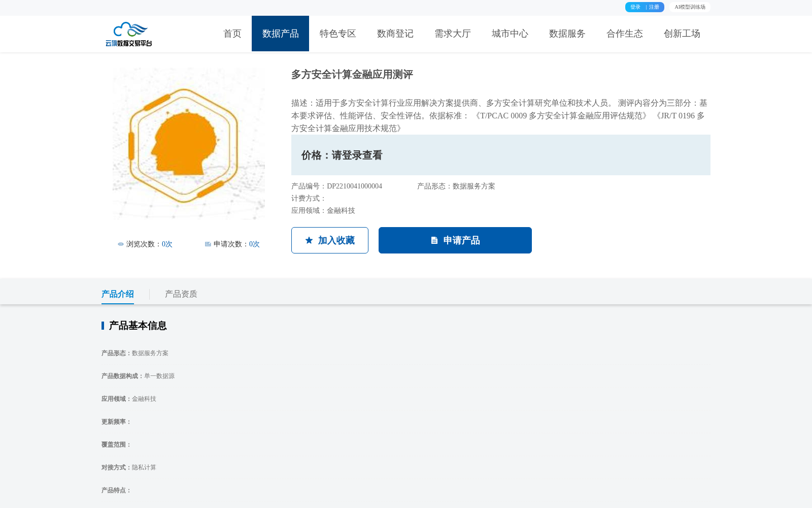The width and height of the screenshot is (812, 508).
Task: Click the 价格：请登录查看 price banner
Action: pos(501,155)
